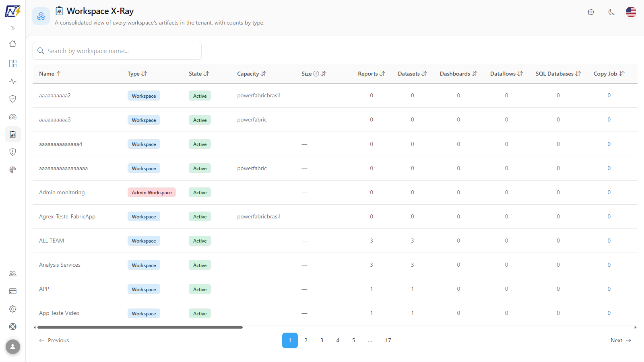Open the Home icon in sidebar
This screenshot has height=362, width=644.
point(13,43)
